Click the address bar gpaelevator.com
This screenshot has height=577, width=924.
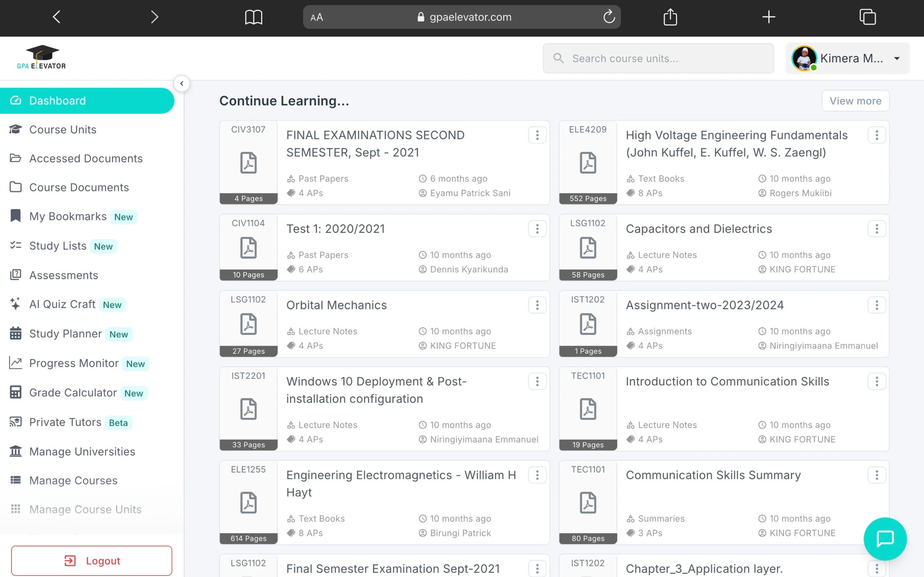point(462,17)
